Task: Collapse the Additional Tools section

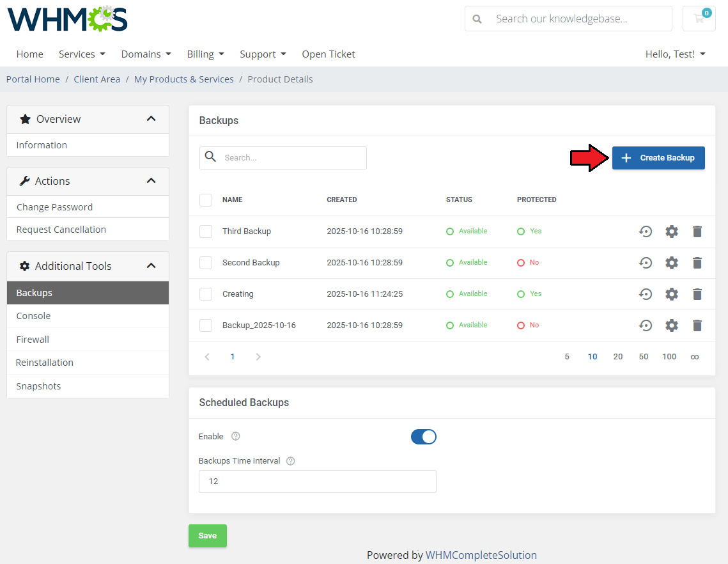Action: coord(151,265)
